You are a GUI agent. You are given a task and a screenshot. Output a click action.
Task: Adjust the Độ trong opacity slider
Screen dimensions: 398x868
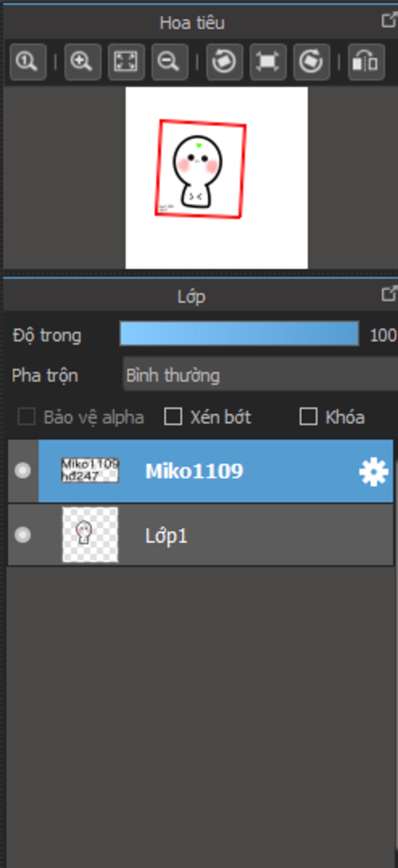(x=239, y=333)
